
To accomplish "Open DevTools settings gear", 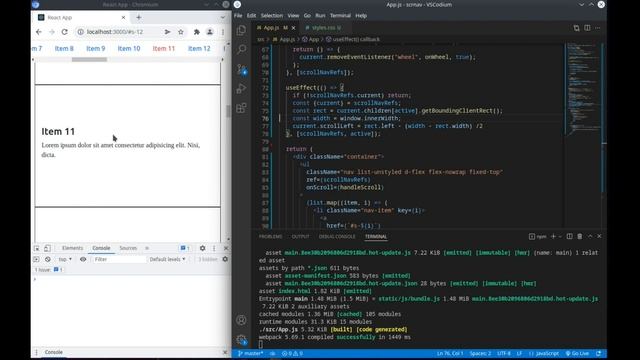I will [202, 248].
